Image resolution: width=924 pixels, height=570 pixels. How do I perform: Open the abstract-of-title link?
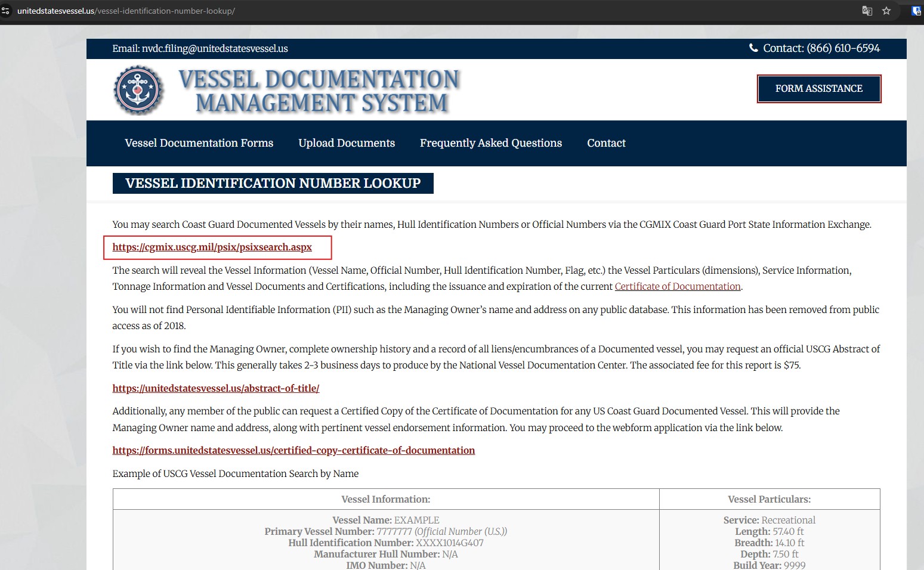pyautogui.click(x=215, y=388)
